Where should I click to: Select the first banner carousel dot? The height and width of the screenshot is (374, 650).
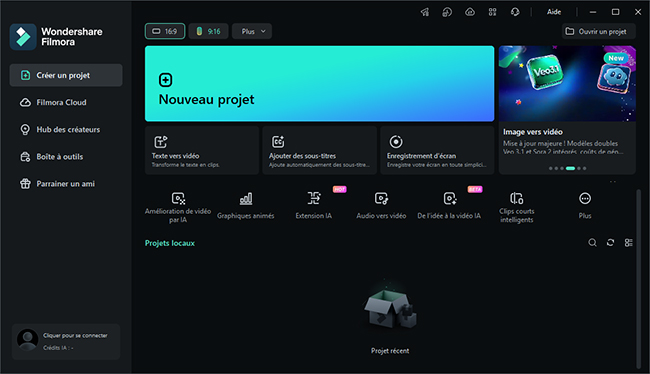[551, 168]
